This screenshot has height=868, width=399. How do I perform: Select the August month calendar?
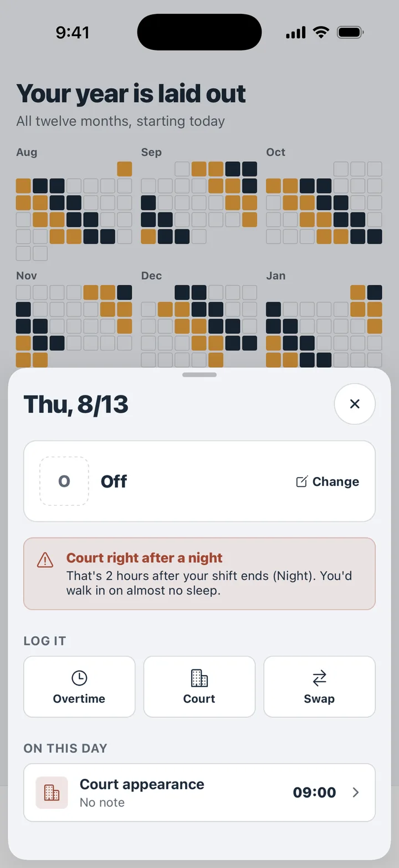74,204
